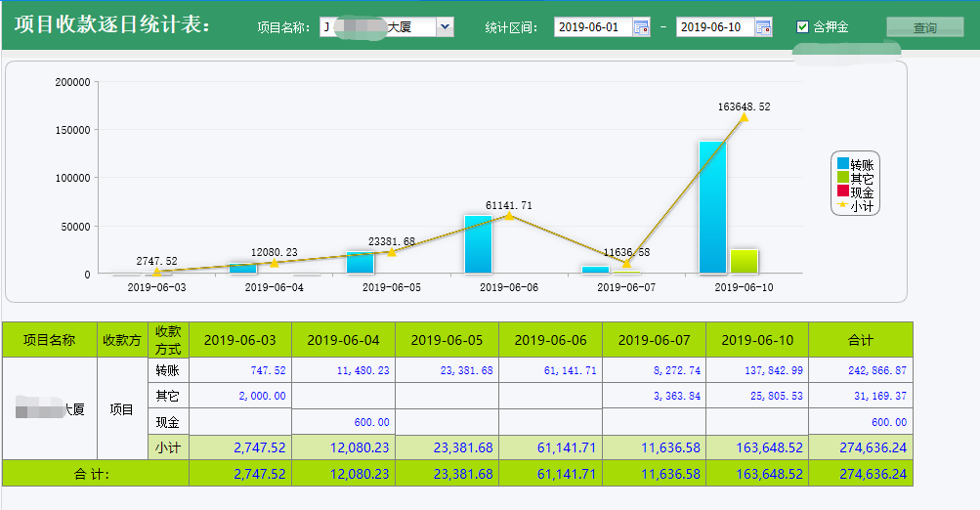Click the start date field 2019-06-01
The width and height of the screenshot is (980, 510).
pos(592,27)
